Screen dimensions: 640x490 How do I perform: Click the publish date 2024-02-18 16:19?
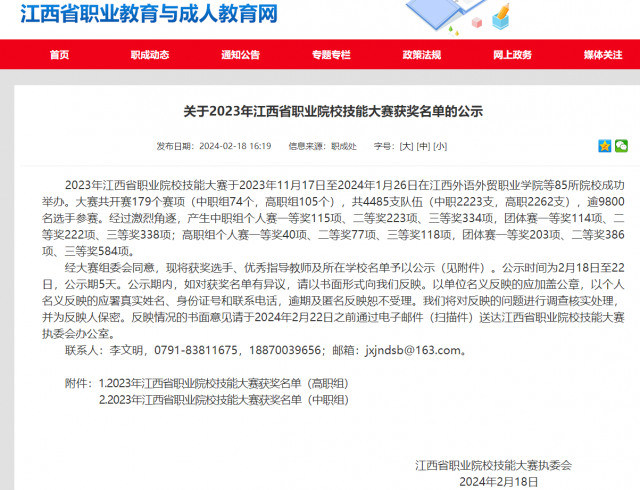click(235, 146)
